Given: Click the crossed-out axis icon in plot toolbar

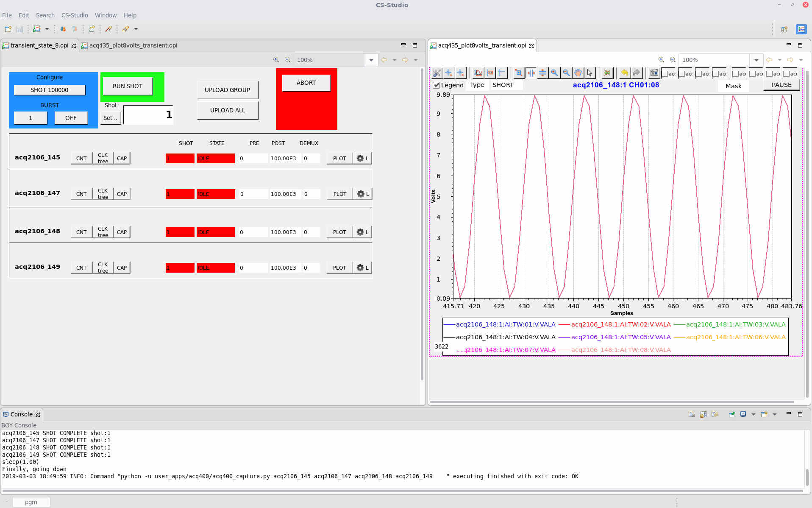Looking at the screenshot, I should click(x=607, y=73).
